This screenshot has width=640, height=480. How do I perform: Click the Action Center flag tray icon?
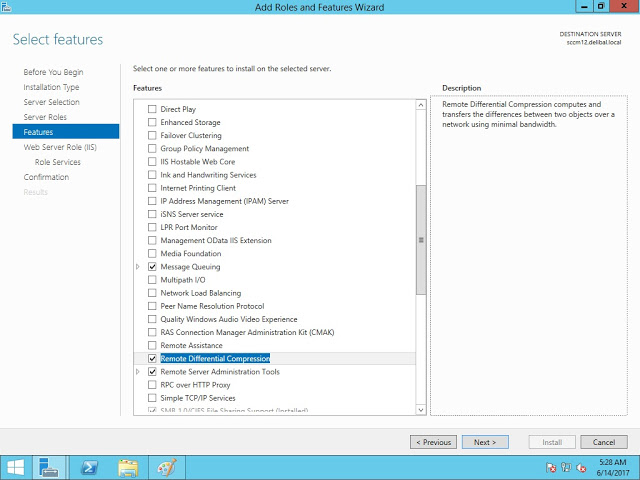pos(551,467)
